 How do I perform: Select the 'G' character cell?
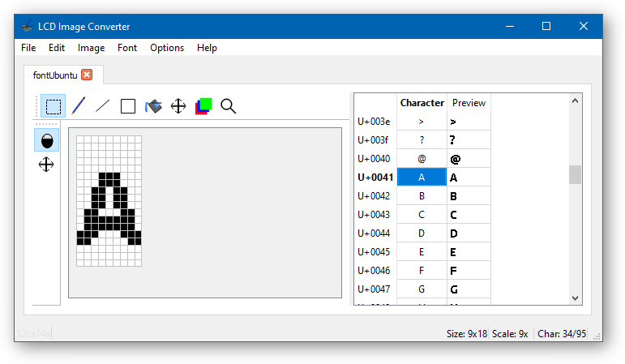pyautogui.click(x=422, y=289)
